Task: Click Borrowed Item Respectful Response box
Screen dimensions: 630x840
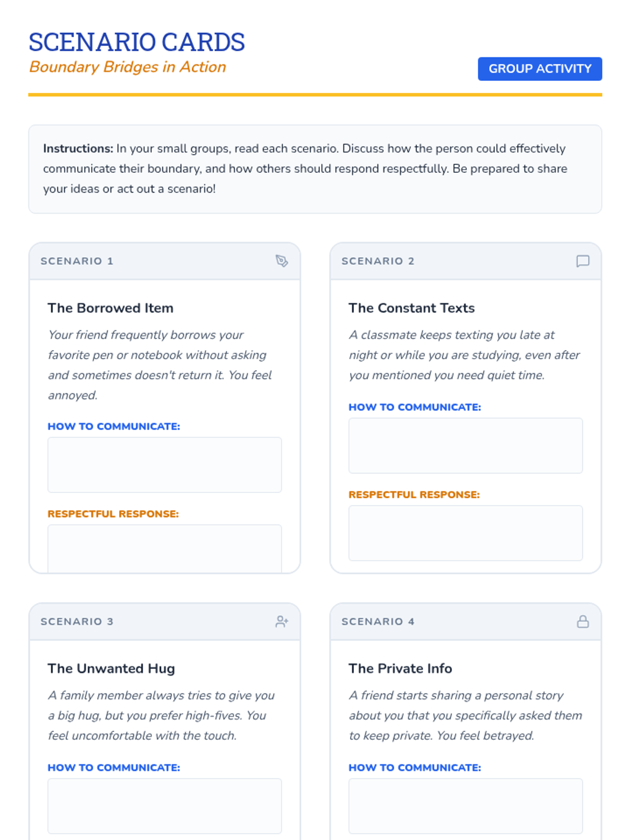Action: [164, 548]
